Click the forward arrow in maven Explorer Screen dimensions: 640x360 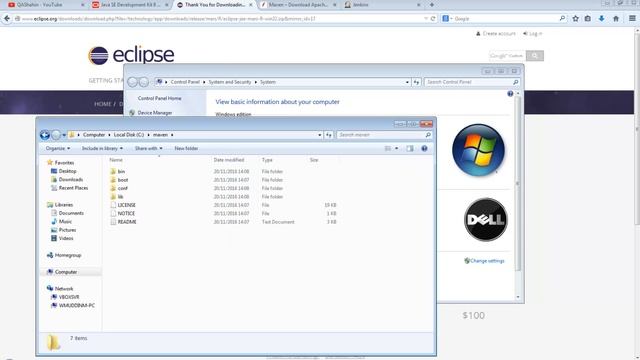click(x=56, y=135)
